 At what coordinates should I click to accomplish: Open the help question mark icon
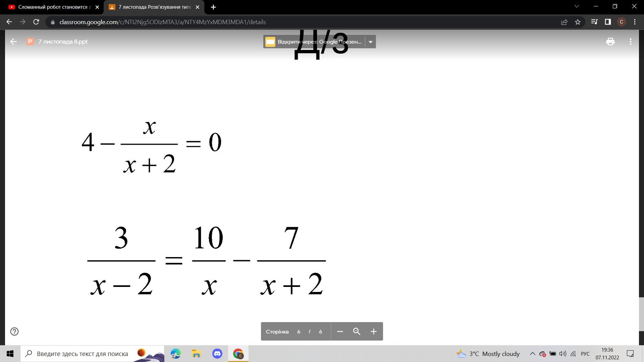pos(14,331)
